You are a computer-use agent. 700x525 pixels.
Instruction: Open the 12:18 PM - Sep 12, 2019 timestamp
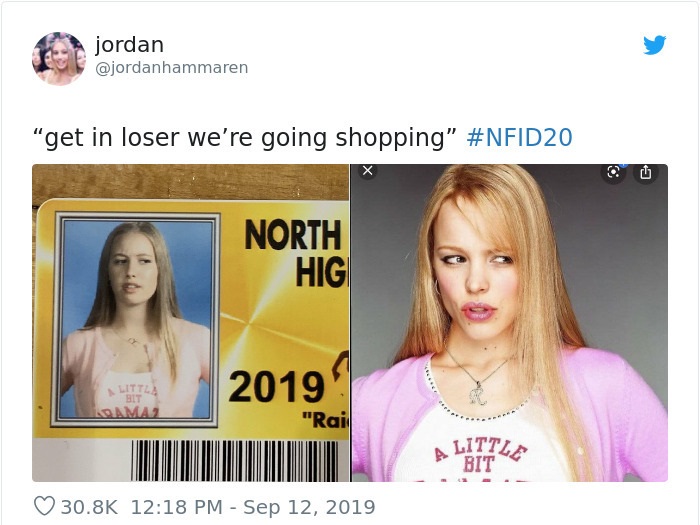(253, 507)
